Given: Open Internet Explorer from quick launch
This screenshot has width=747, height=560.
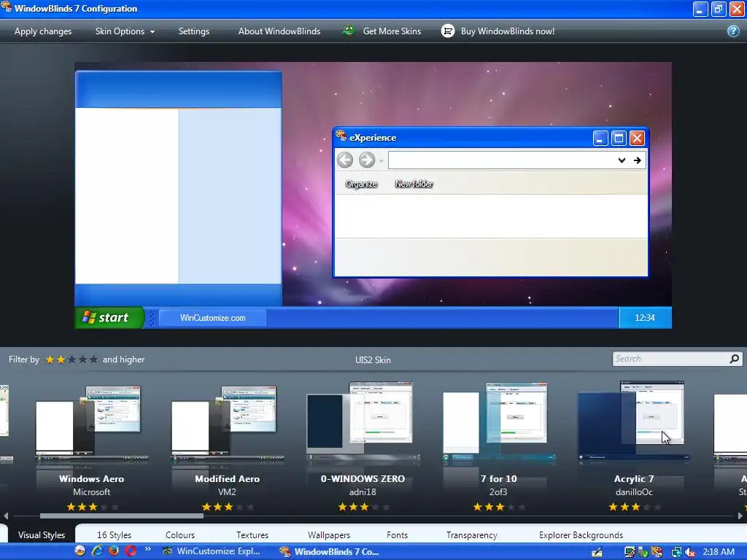Looking at the screenshot, I should point(97,551).
